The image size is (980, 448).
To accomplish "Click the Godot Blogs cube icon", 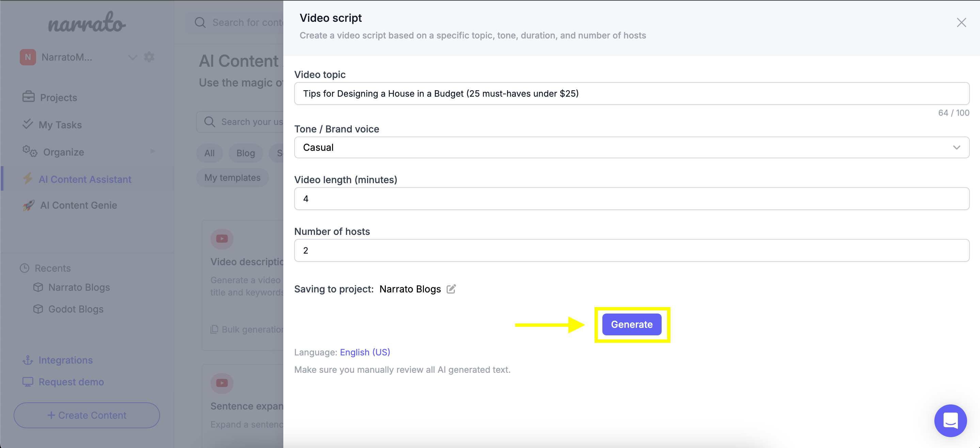I will click(x=38, y=309).
